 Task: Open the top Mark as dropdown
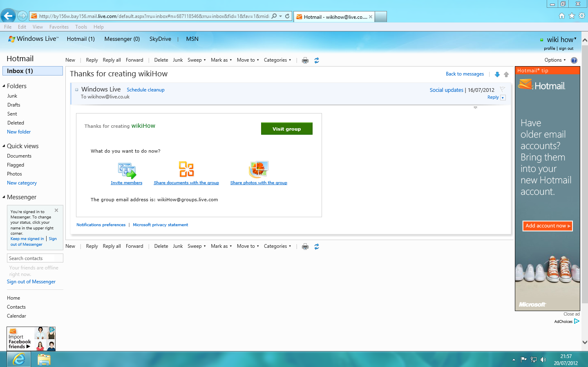pyautogui.click(x=221, y=60)
